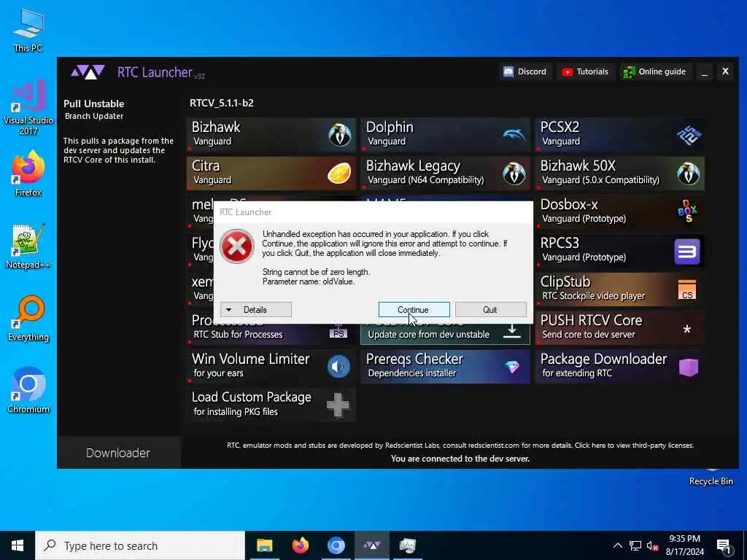
Task: Open the Discord link in RTC Launcher
Action: click(x=525, y=71)
